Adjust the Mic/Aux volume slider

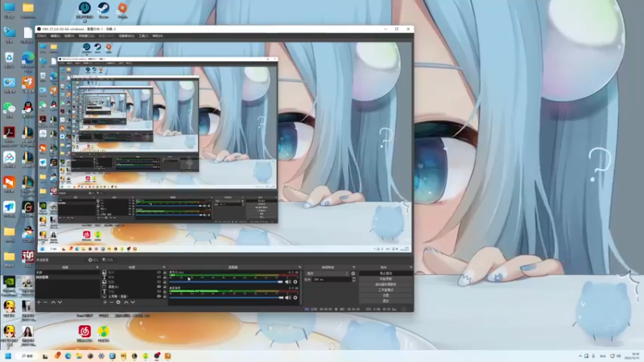click(226, 282)
